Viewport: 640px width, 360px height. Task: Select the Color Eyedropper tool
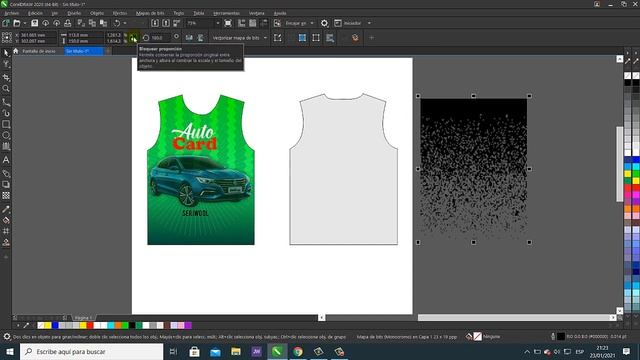pos(6,209)
